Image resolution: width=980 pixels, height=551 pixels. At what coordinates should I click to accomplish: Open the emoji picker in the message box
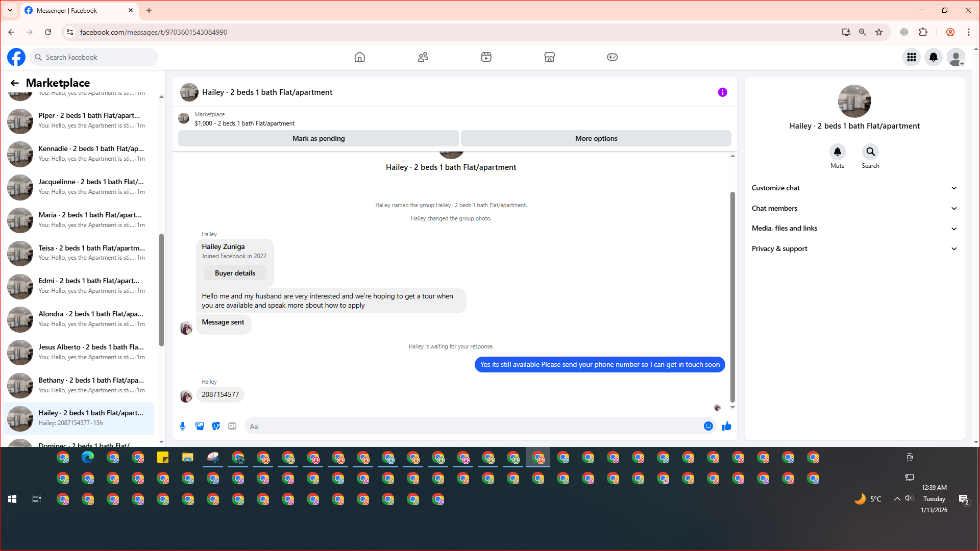(x=708, y=426)
